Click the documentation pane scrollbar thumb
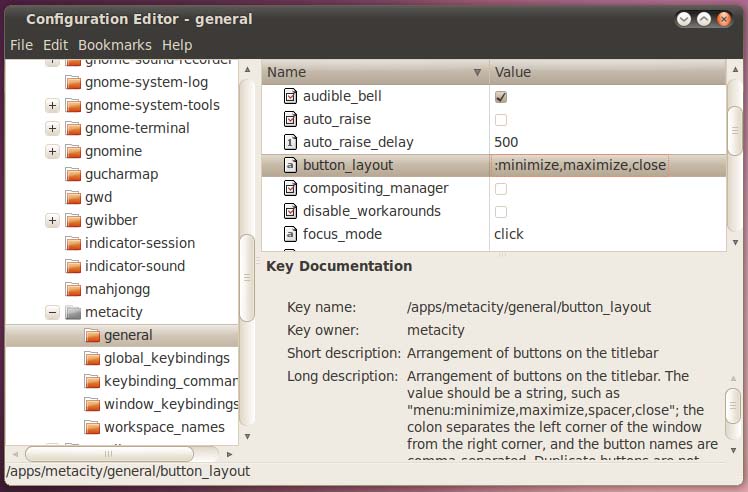The height and width of the screenshot is (492, 748). pyautogui.click(x=733, y=406)
